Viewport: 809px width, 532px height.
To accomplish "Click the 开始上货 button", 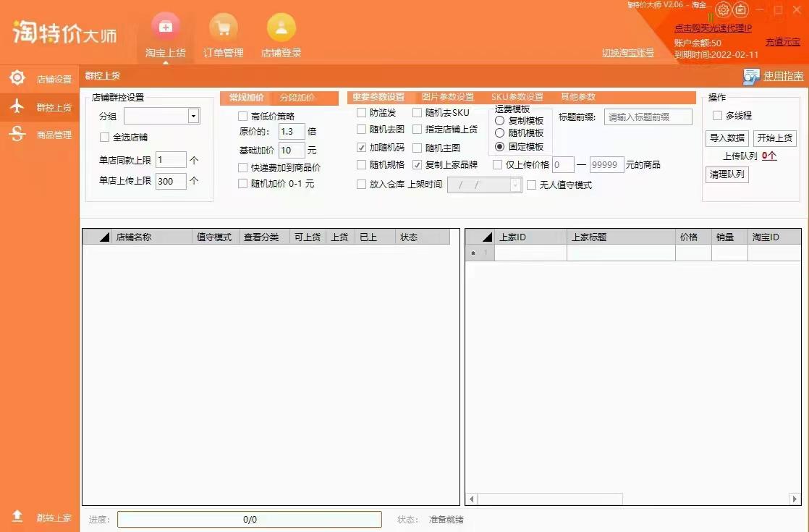I will pyautogui.click(x=774, y=138).
